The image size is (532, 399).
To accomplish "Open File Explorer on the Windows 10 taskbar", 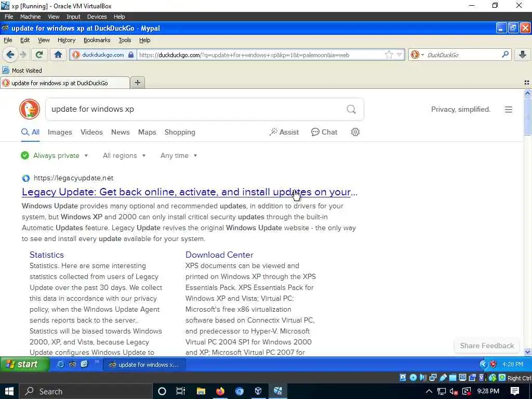I will [x=201, y=391].
